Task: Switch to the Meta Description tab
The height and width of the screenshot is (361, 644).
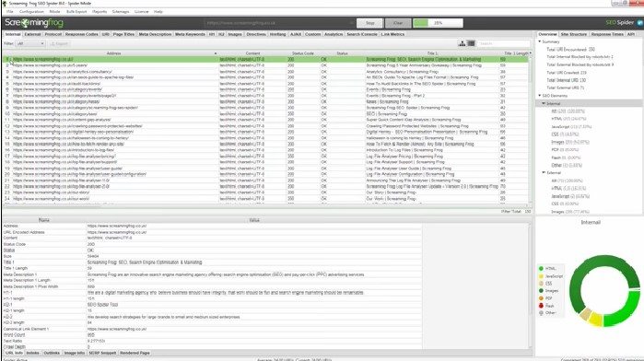Action: click(x=155, y=34)
